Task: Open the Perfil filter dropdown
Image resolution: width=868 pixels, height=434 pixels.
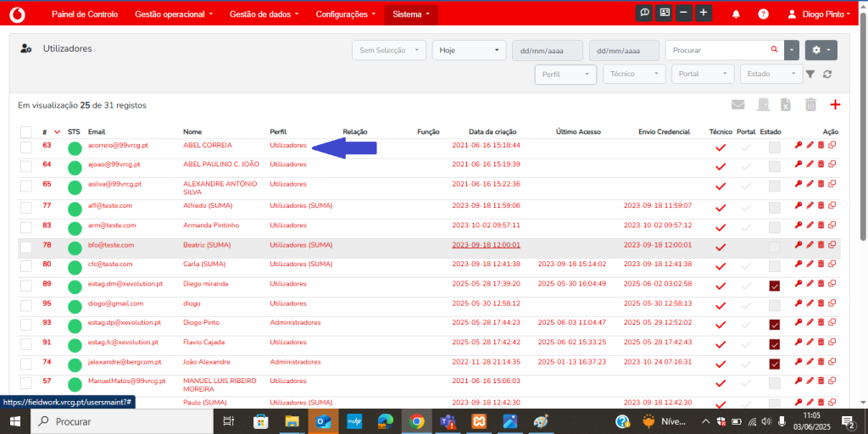Action: coord(565,74)
